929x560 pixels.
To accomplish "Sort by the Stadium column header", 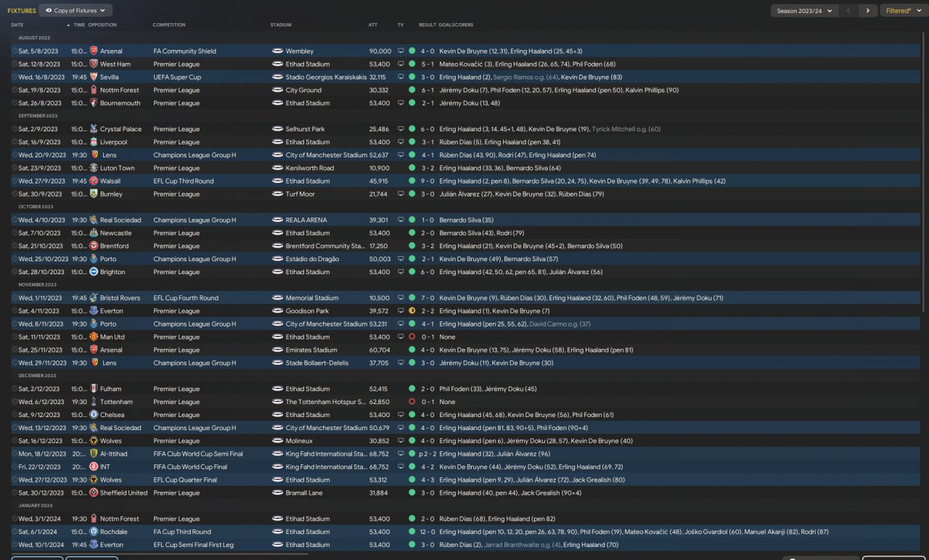I will click(281, 25).
